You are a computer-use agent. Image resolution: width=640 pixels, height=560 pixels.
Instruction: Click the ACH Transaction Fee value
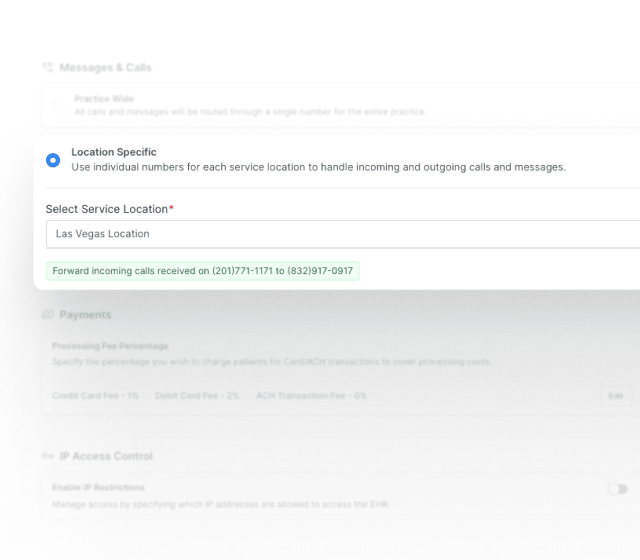311,396
